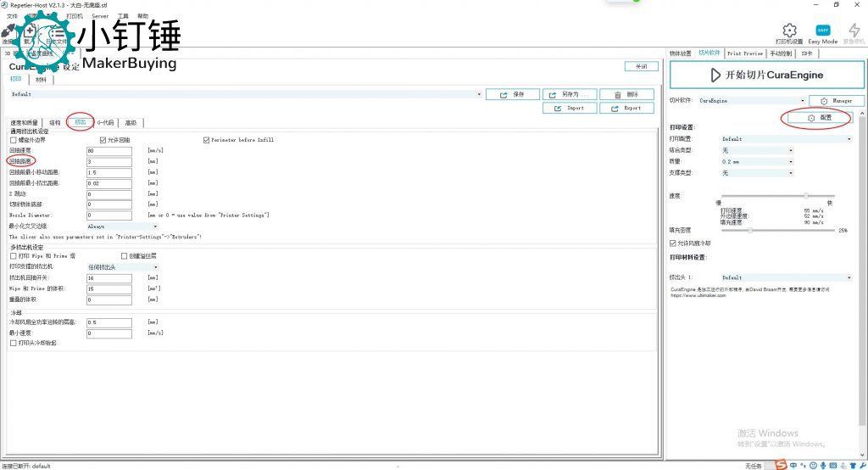Viewport: 868px width, 470px height.
Task: Open 打印配置 Default dropdown
Action: pyautogui.click(x=786, y=139)
